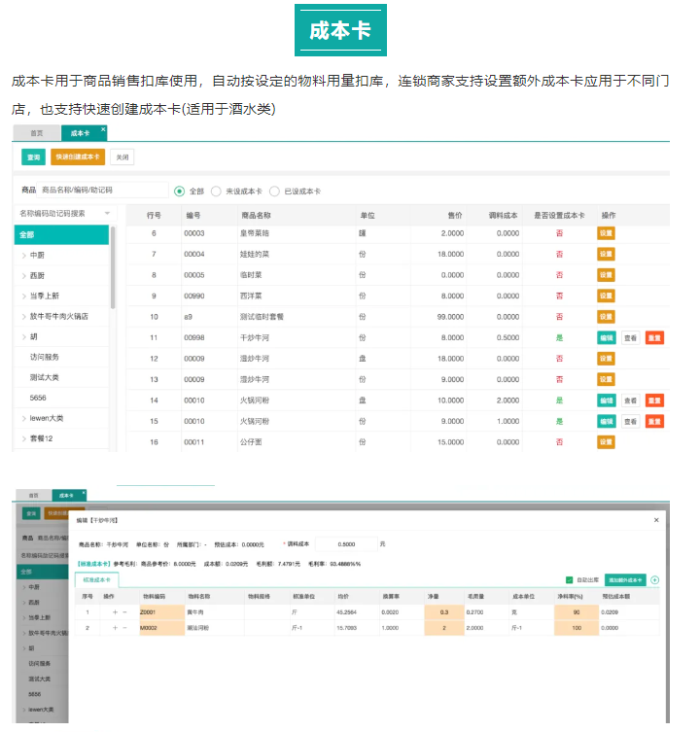Select the 成本卡 tab in lower screenshot
This screenshot has width=700, height=732.
click(67, 496)
